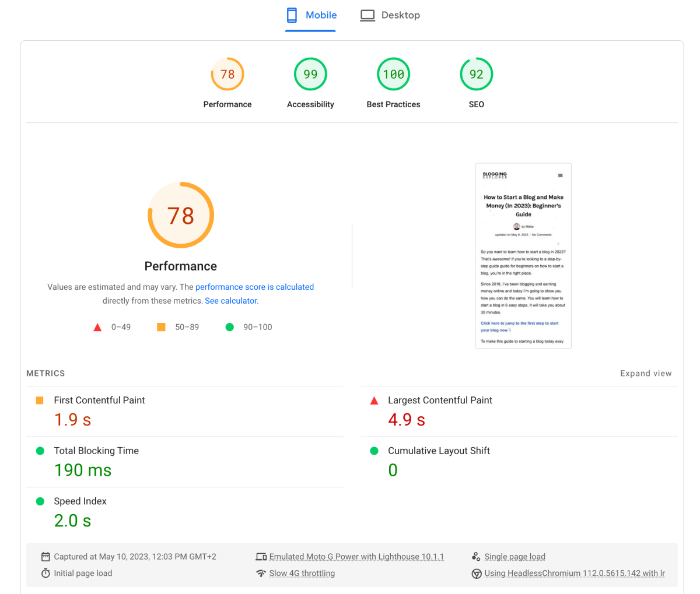Click the See calculator link
Image resolution: width=700 pixels, height=594 pixels.
pyautogui.click(x=230, y=300)
